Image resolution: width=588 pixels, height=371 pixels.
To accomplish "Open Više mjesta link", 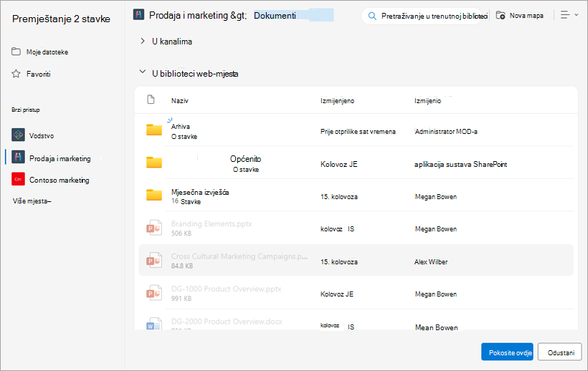I will [32, 201].
